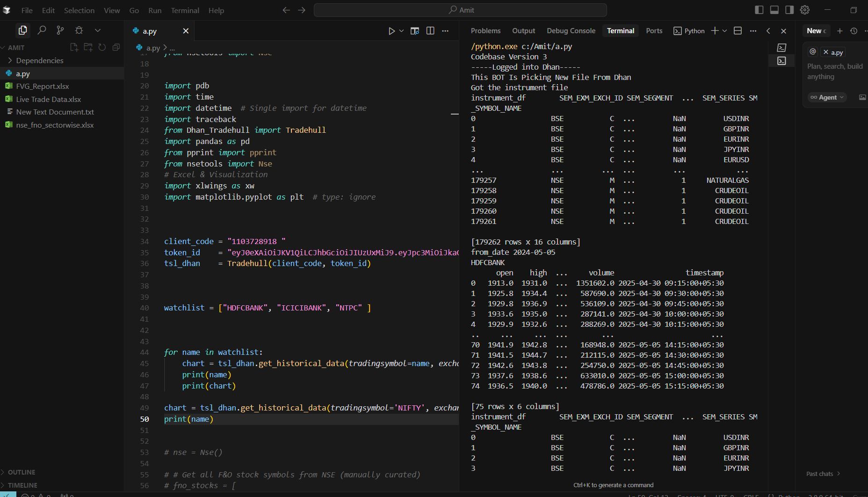
Task: Open the Run and Debug view
Action: 79,30
